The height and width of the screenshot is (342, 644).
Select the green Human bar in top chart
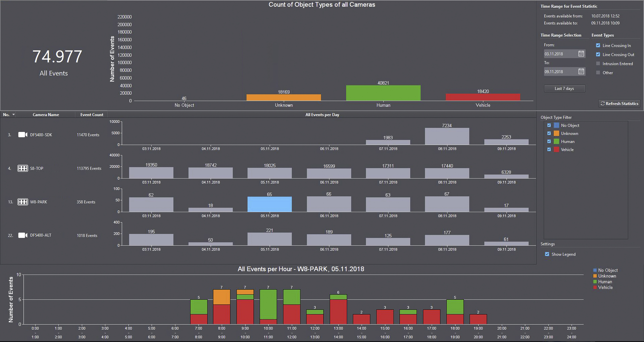(383, 93)
